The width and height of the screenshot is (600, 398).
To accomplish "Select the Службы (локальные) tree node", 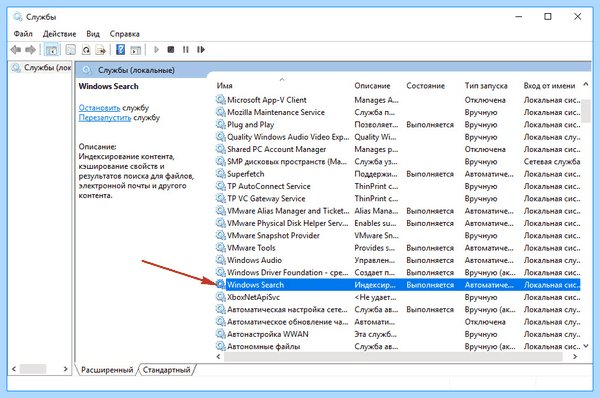I will tap(41, 68).
